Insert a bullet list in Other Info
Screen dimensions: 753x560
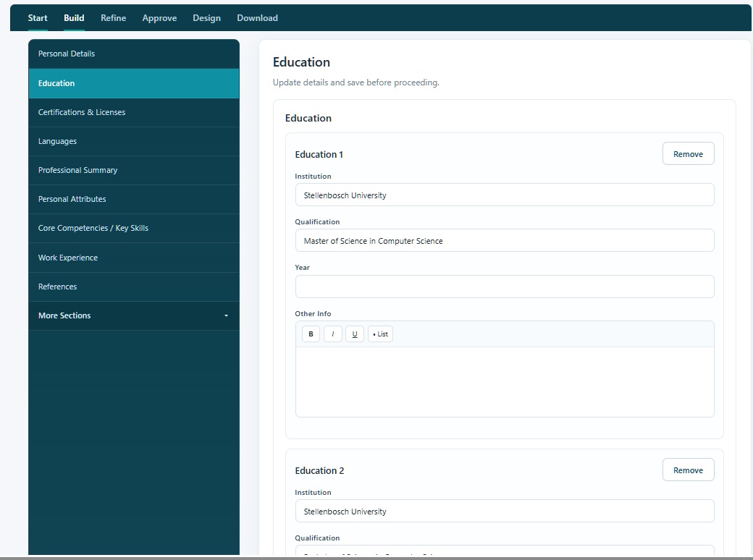pos(380,334)
